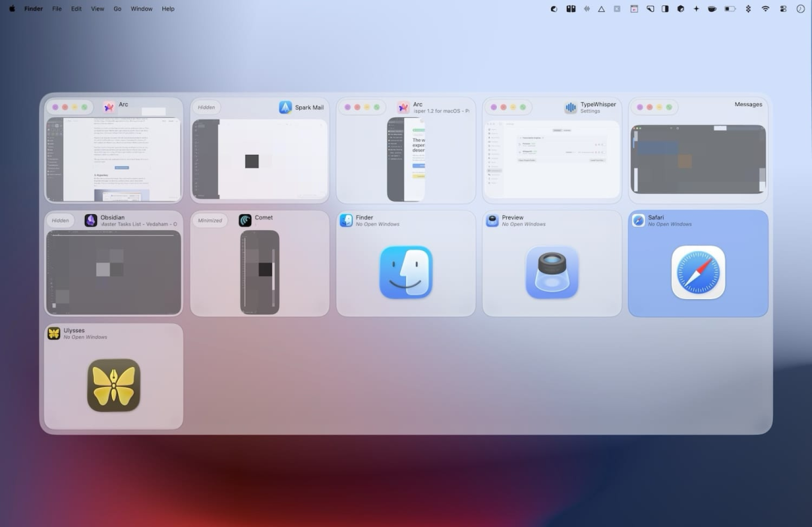This screenshot has width=812, height=527.
Task: Open the Finder menu
Action: [34, 9]
